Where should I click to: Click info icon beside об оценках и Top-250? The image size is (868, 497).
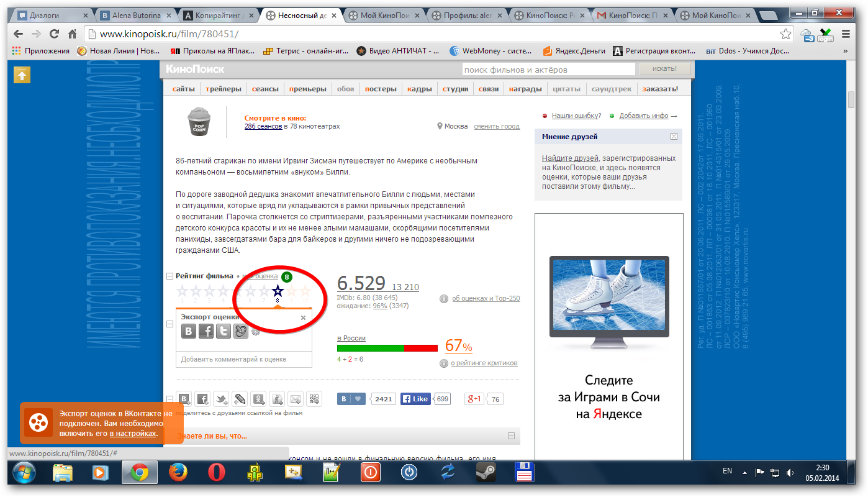click(444, 299)
